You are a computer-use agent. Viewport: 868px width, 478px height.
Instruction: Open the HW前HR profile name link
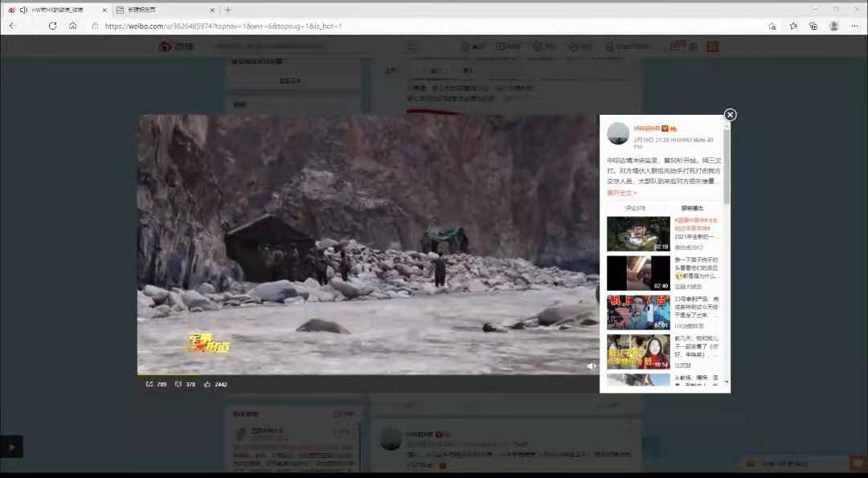[646, 129]
